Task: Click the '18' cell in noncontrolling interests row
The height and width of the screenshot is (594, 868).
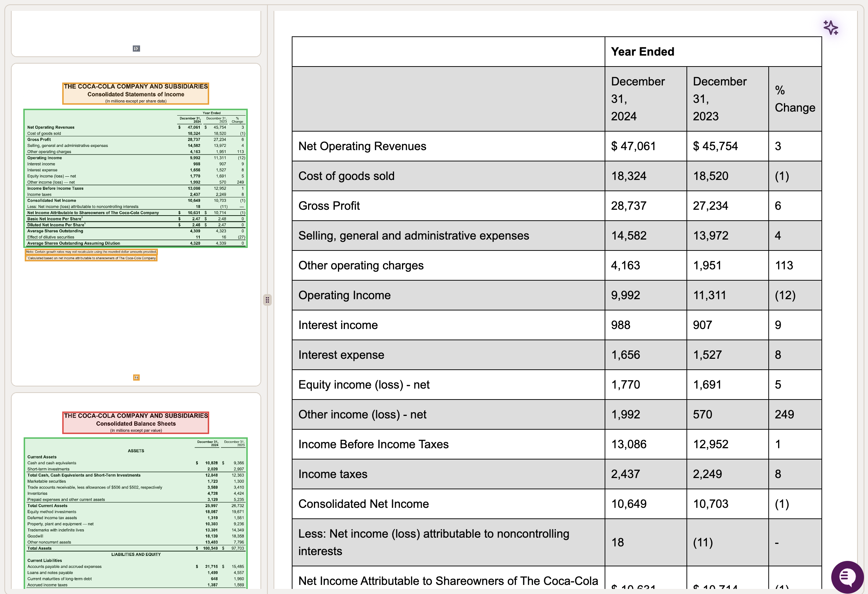Action: (x=645, y=543)
